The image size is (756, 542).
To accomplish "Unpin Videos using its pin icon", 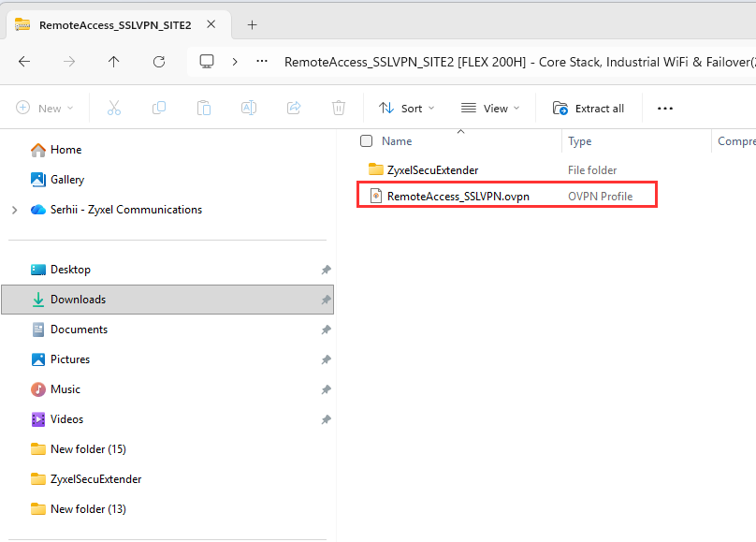I will coord(327,419).
